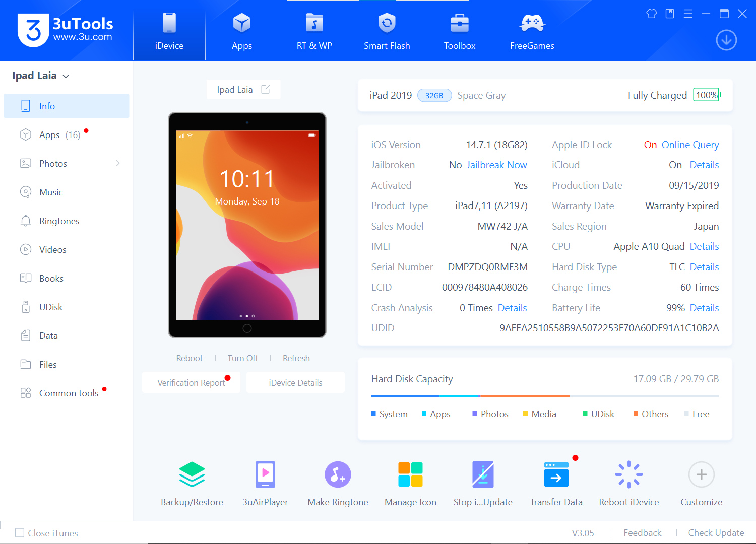This screenshot has height=544, width=756.
Task: Click the Others orange legend swatch
Action: 636,414
